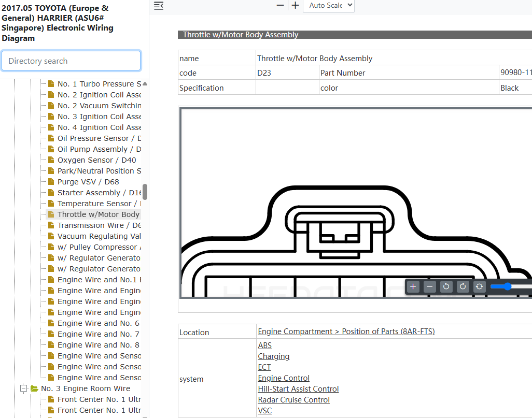The width and height of the screenshot is (532, 418).
Task: Select Oxygen Sensor / D40 item
Action: click(96, 160)
